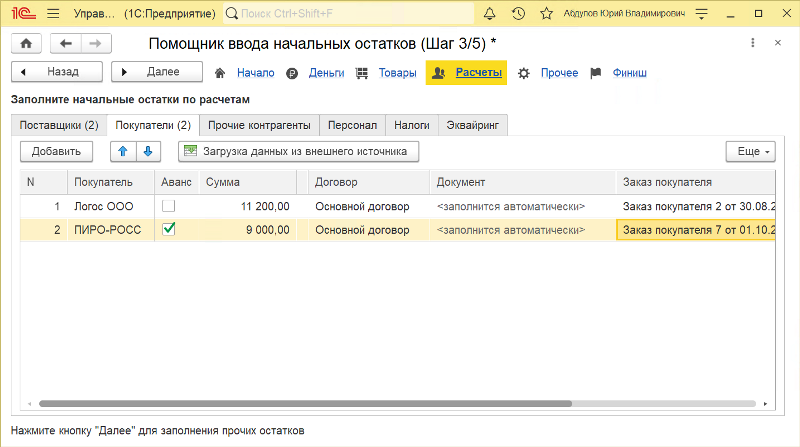The image size is (800, 447).
Task: Open the Прочее step link
Action: coord(559,73)
